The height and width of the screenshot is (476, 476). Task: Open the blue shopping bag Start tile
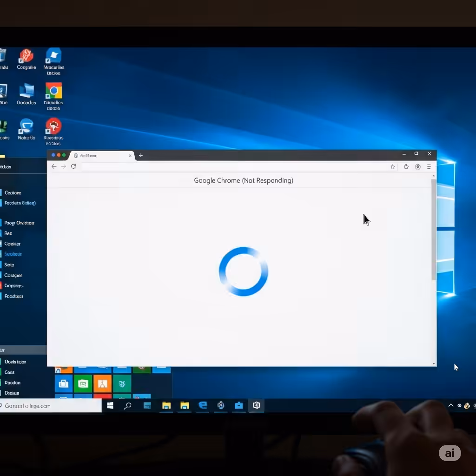(x=63, y=383)
